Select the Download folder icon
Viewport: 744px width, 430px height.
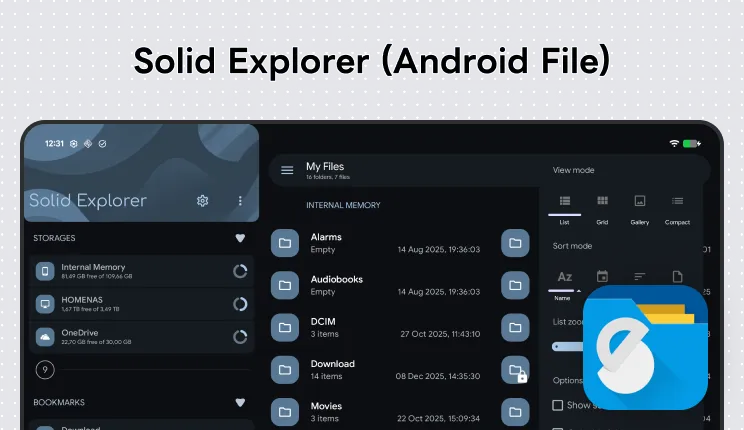285,370
